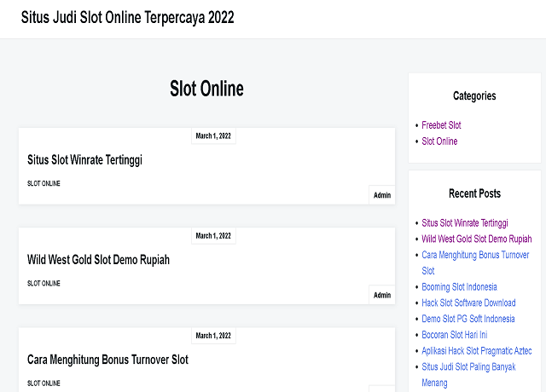Open Demo Slot PG Soft Indonesia recent post
This screenshot has height=392, width=546.
(468, 319)
